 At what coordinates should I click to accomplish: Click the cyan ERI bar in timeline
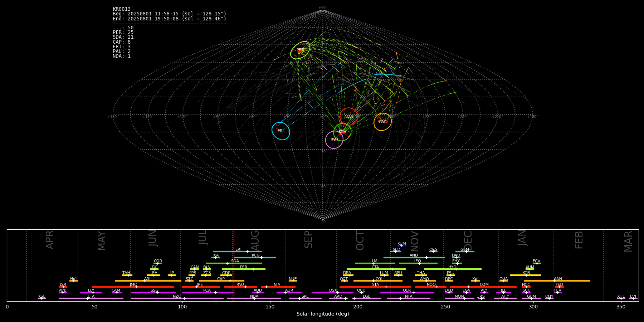coord(238,252)
